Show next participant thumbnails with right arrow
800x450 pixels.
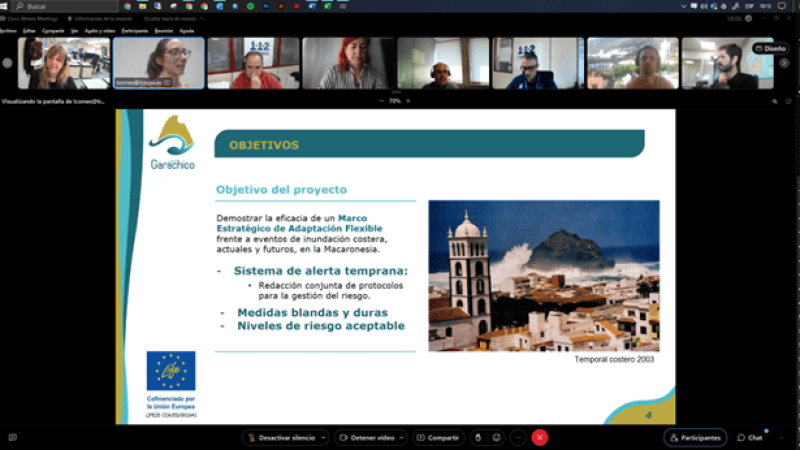pyautogui.click(x=784, y=63)
